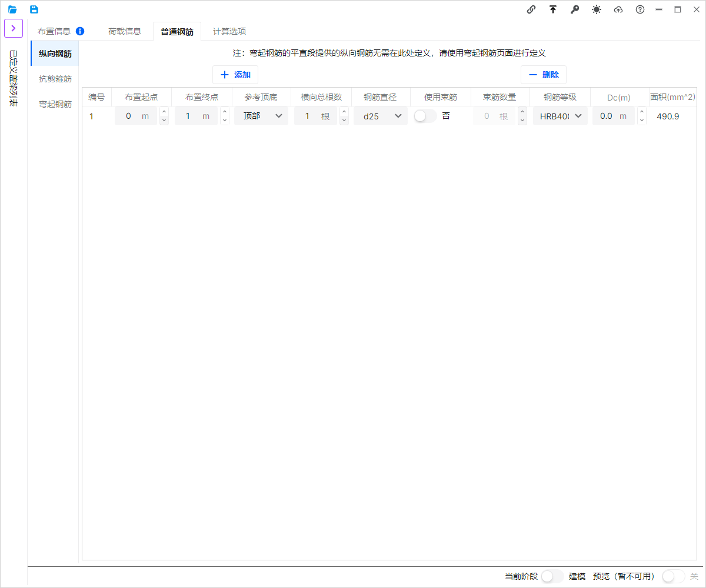Click the upload arrow icon
This screenshot has width=706, height=588.
pos(553,9)
